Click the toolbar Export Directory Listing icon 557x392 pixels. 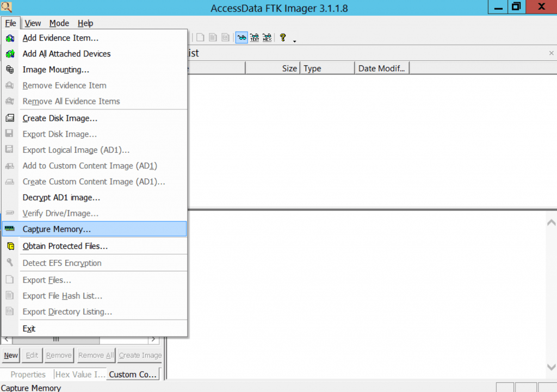(x=225, y=38)
